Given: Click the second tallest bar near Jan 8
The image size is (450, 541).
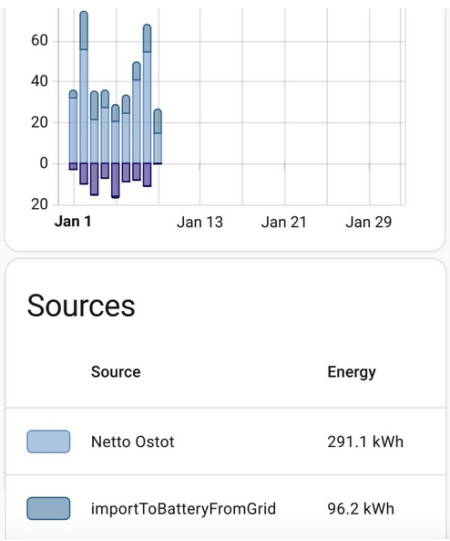Looking at the screenshot, I should (147, 93).
